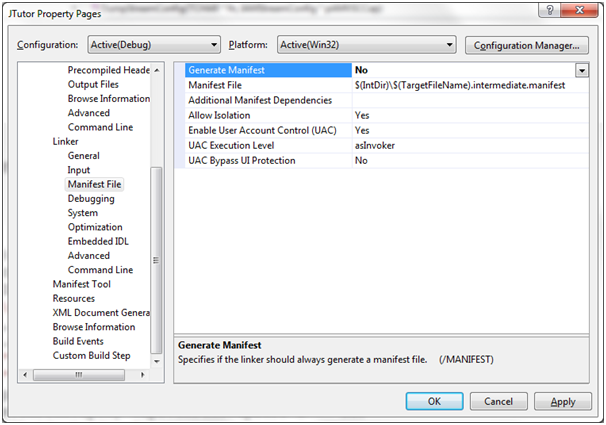The width and height of the screenshot is (606, 425).
Task: Click the tree's scroll right arrow
Action: (143, 375)
